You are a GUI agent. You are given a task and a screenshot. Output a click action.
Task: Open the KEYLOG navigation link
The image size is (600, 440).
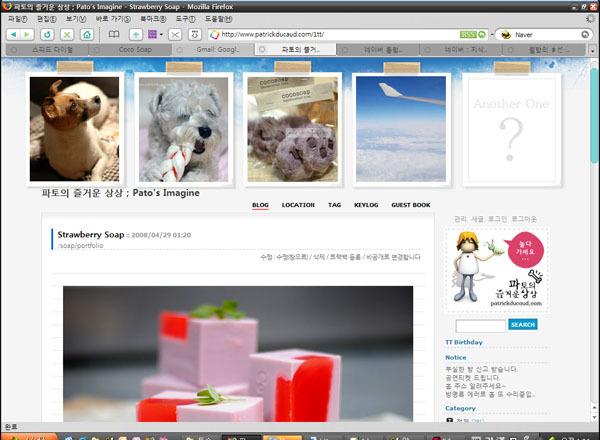click(x=366, y=205)
